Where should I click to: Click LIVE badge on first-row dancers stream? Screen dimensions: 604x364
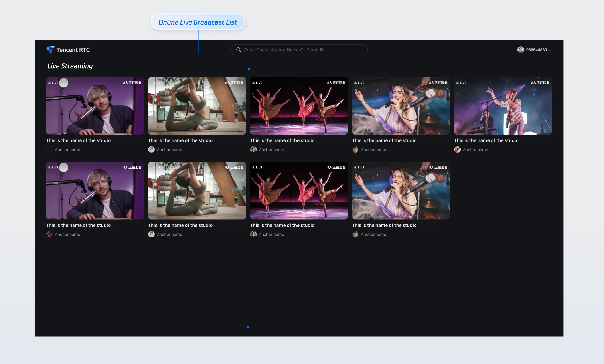coord(257,83)
